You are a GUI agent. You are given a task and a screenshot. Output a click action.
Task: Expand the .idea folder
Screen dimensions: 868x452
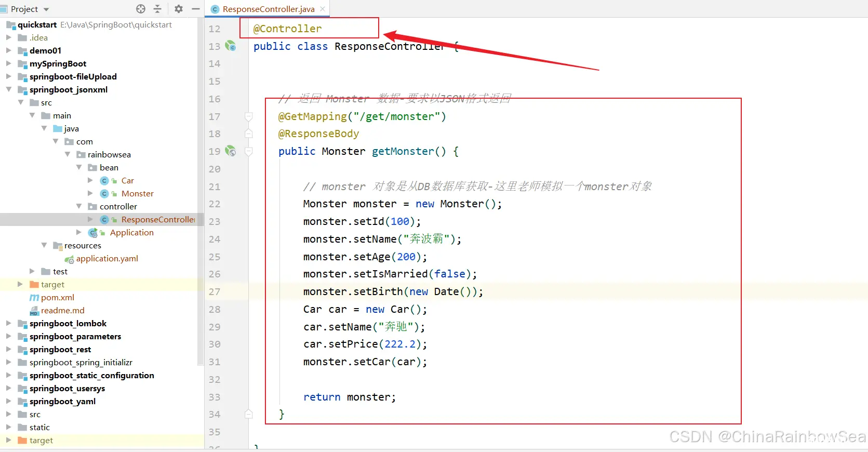pyautogui.click(x=9, y=37)
